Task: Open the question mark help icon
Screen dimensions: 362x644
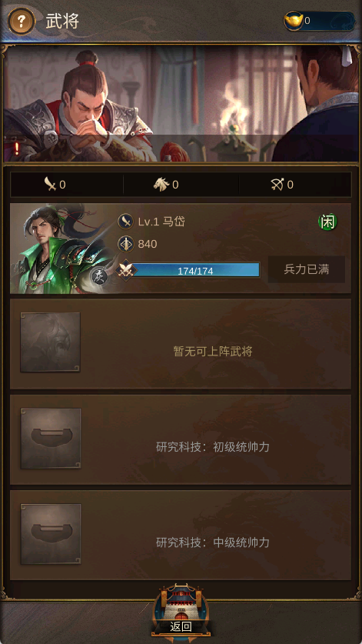Action: pos(22,22)
